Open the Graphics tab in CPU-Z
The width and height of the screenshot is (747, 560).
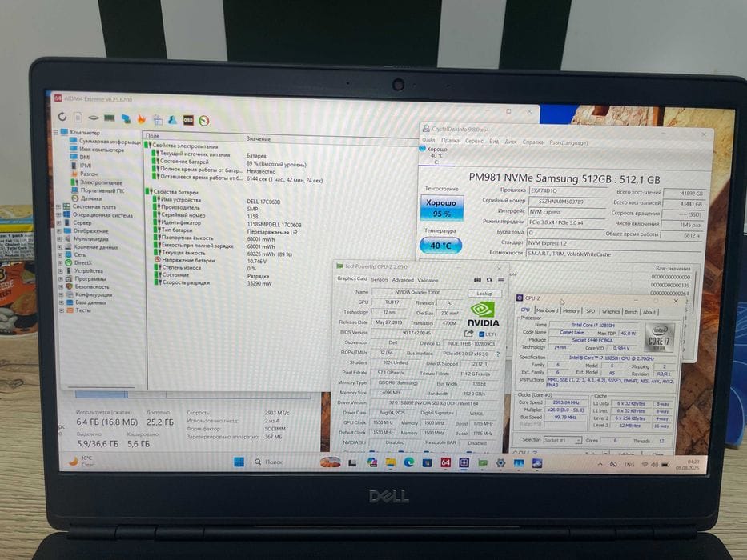point(611,311)
